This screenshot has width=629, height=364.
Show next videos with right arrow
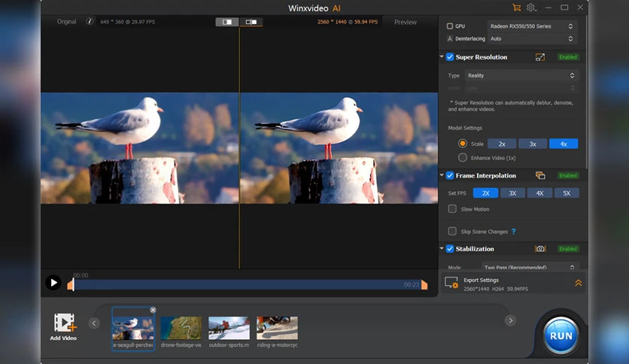(x=510, y=320)
